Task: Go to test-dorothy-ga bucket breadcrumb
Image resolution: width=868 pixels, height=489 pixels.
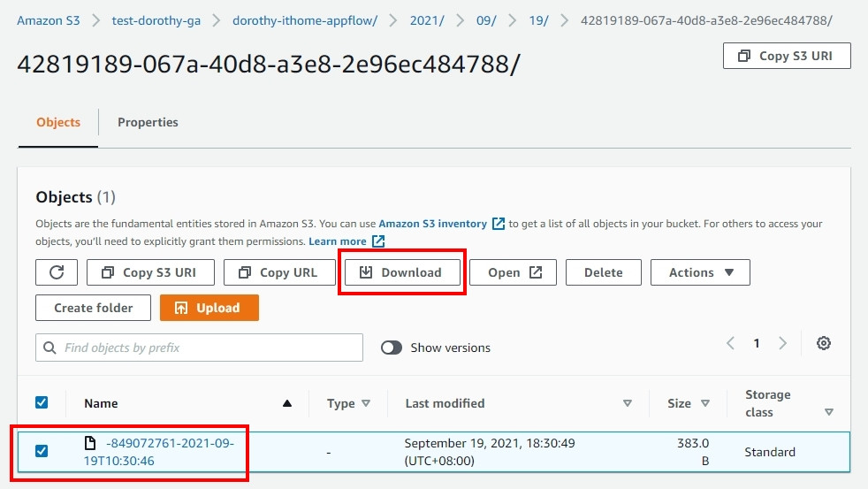Action: tap(156, 21)
